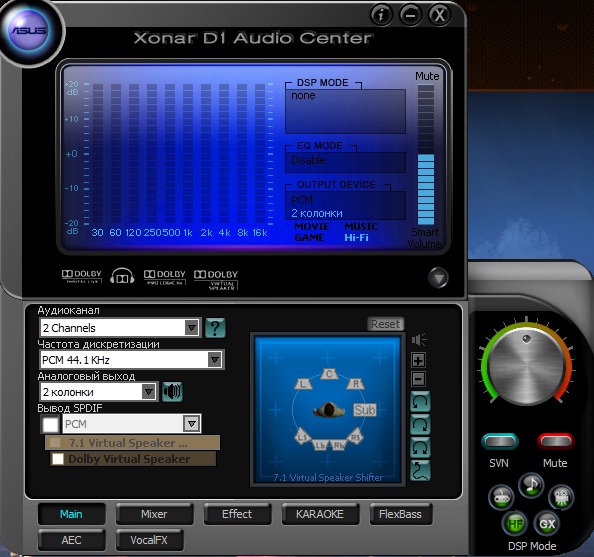Image resolution: width=594 pixels, height=557 pixels.
Task: Select the right R speaker in shifter
Action: tap(355, 384)
